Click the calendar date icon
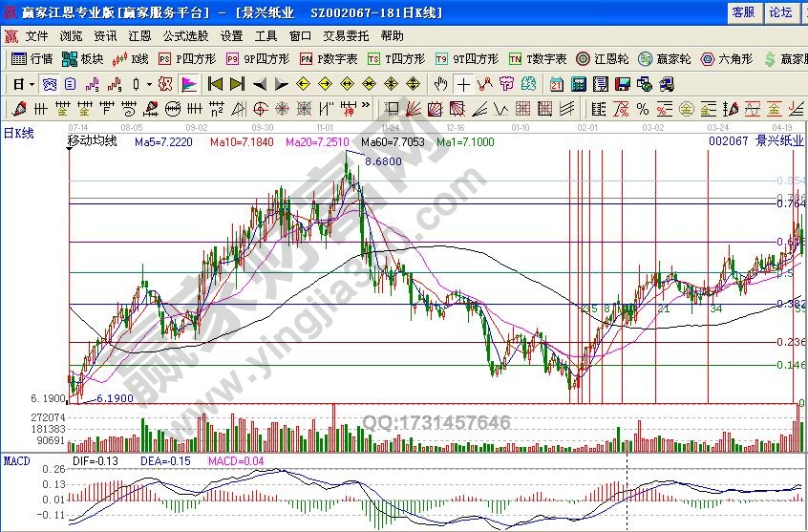 556,84
